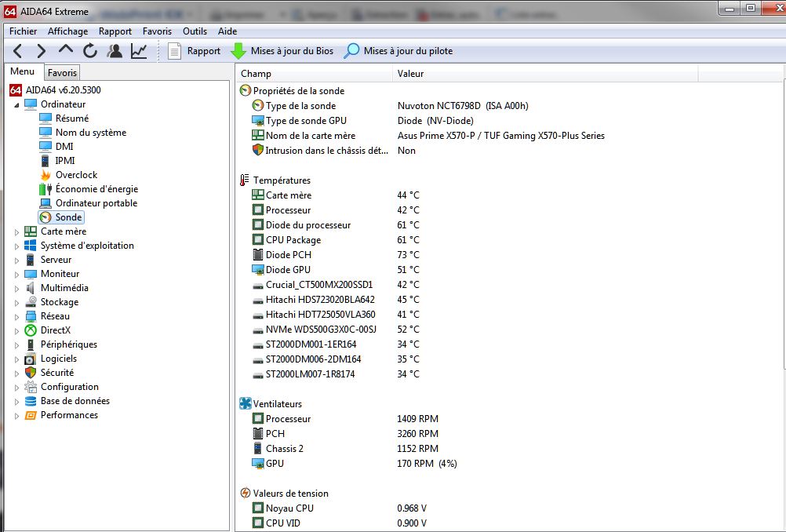The width and height of the screenshot is (786, 532).
Task: Select the NVMe WDS500G3X0C-00SJ row
Action: tap(509, 330)
